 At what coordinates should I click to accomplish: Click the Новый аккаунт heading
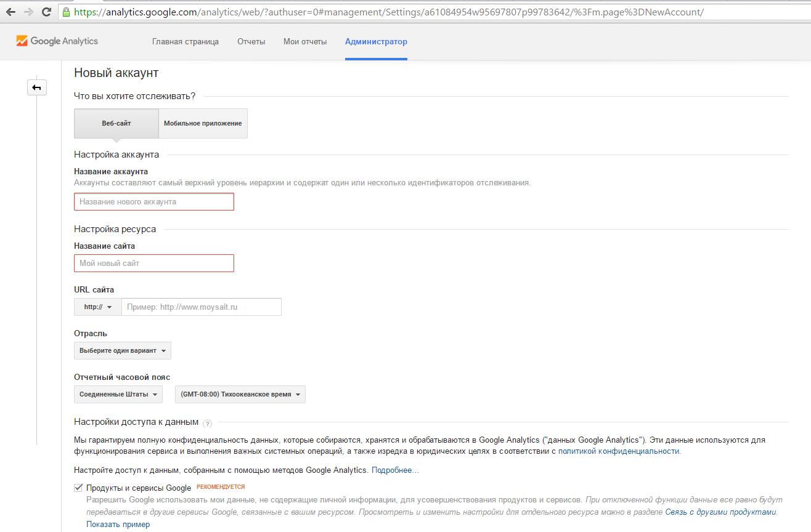116,73
